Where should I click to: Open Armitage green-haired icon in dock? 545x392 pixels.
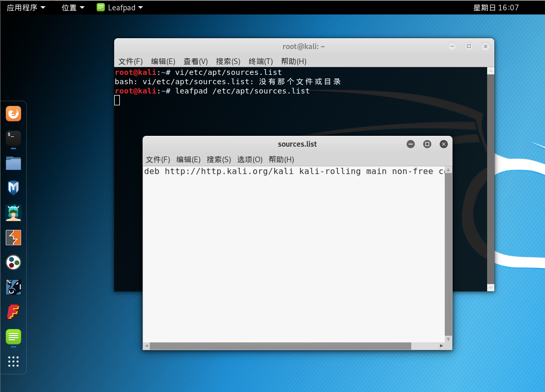(13, 213)
